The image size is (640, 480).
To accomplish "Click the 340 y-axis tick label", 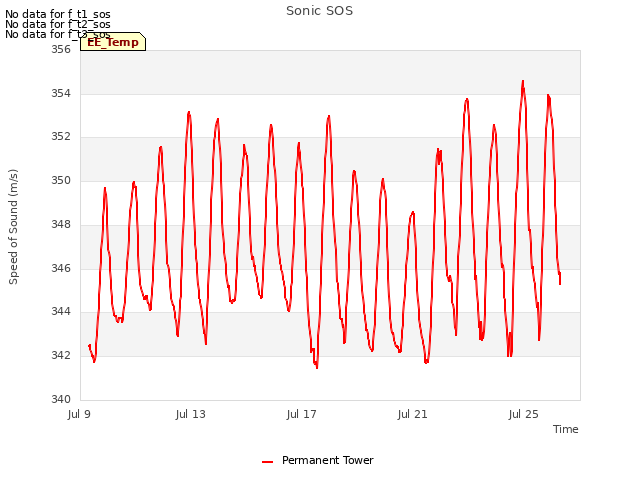I will [x=61, y=399].
